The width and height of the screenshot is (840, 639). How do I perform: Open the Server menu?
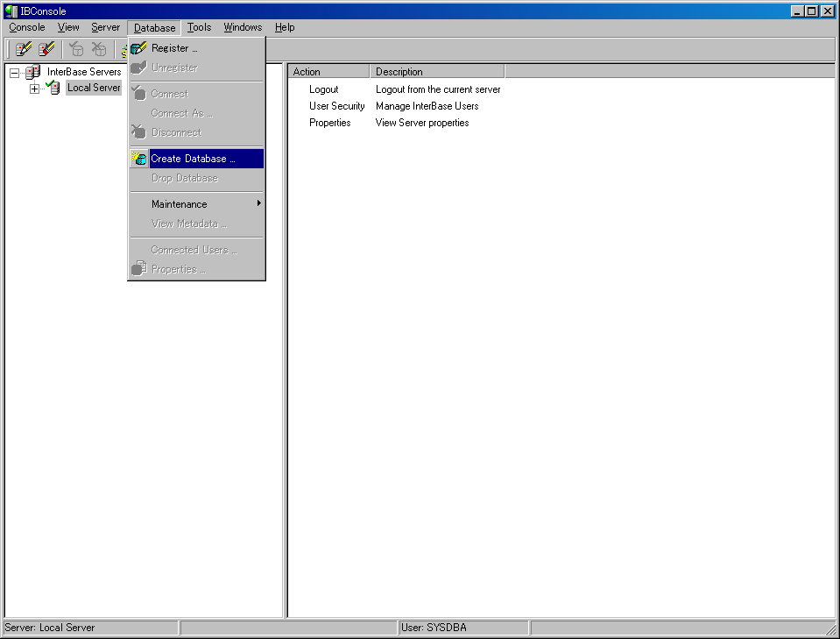(x=105, y=27)
